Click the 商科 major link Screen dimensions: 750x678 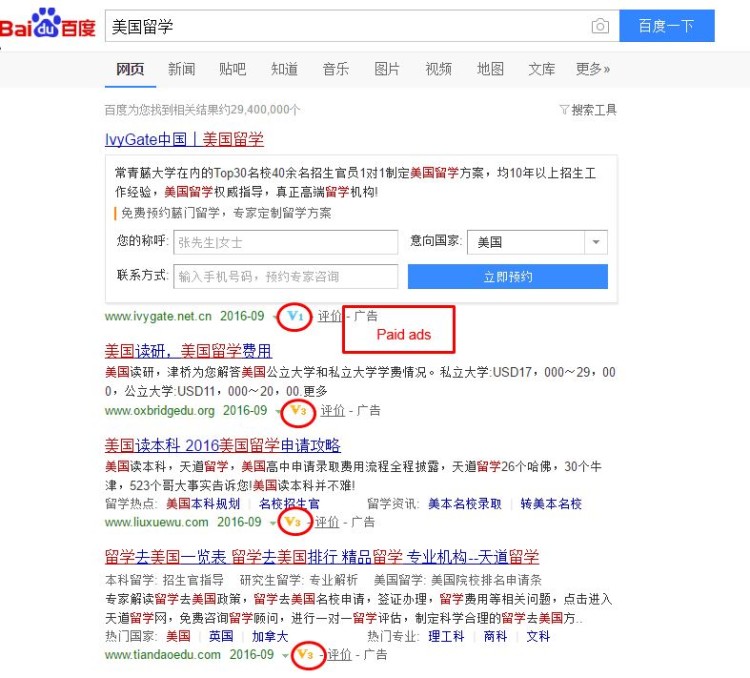pyautogui.click(x=495, y=636)
